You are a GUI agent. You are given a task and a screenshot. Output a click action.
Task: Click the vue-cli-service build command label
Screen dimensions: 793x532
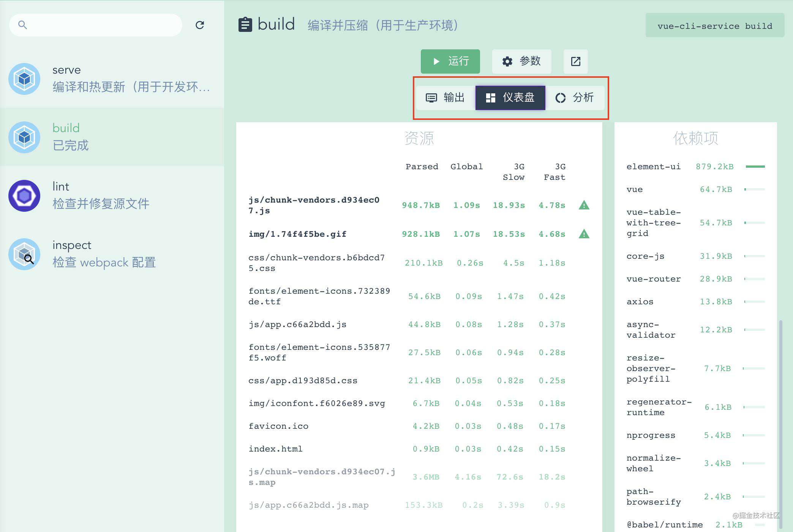pos(715,25)
